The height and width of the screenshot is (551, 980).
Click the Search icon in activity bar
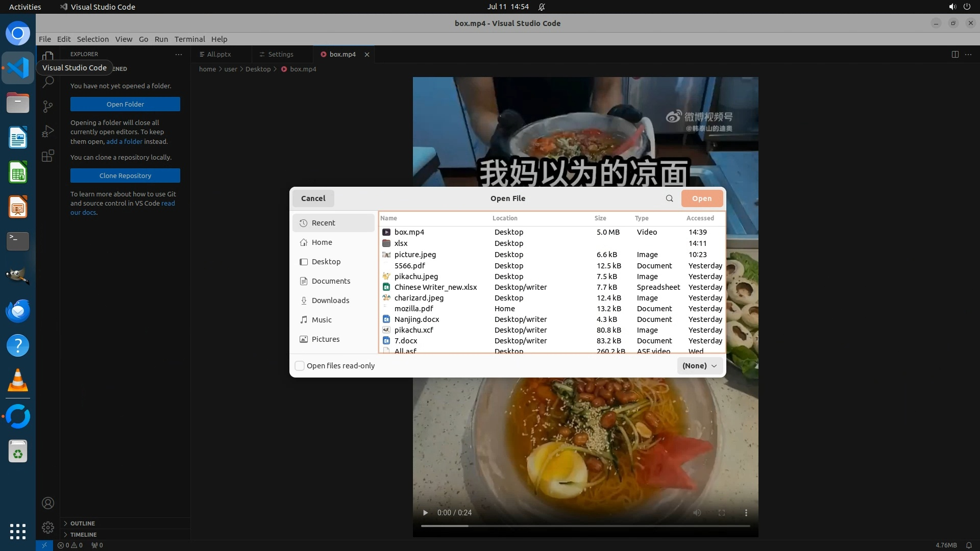point(48,82)
